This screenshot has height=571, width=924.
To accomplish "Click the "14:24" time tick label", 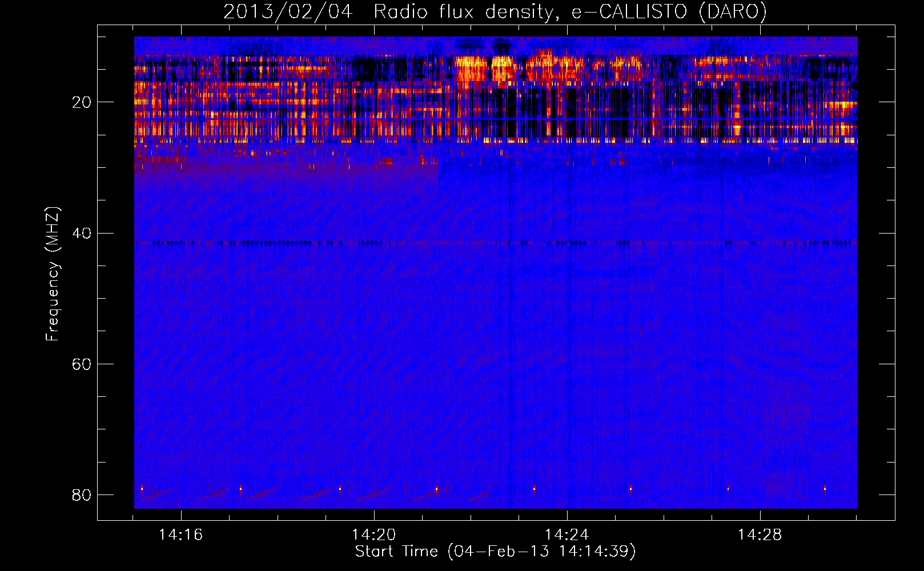I will tap(567, 534).
